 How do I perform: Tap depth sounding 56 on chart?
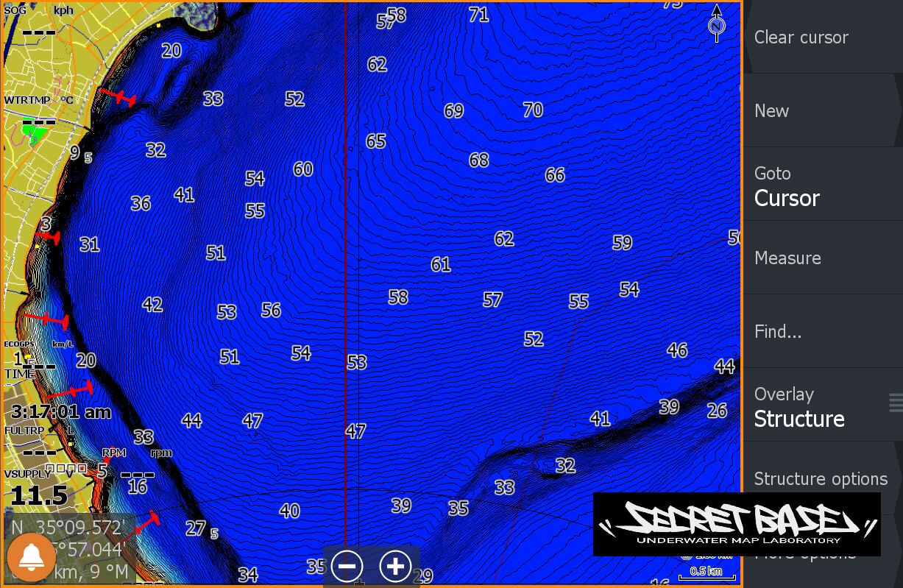pos(271,310)
